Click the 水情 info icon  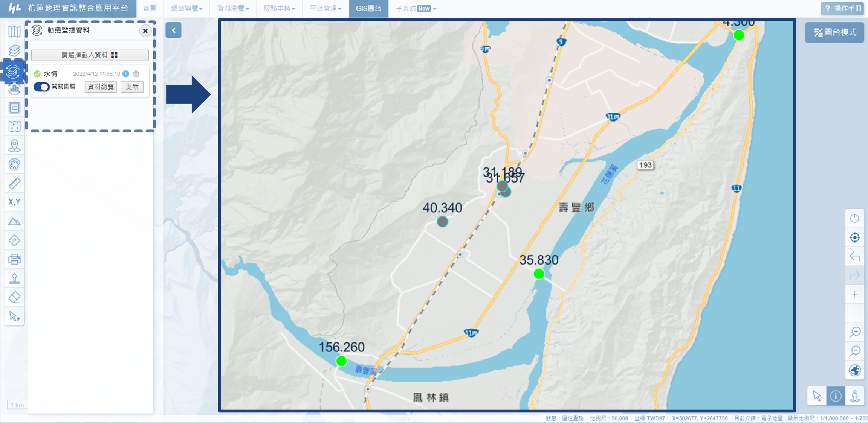(x=126, y=74)
